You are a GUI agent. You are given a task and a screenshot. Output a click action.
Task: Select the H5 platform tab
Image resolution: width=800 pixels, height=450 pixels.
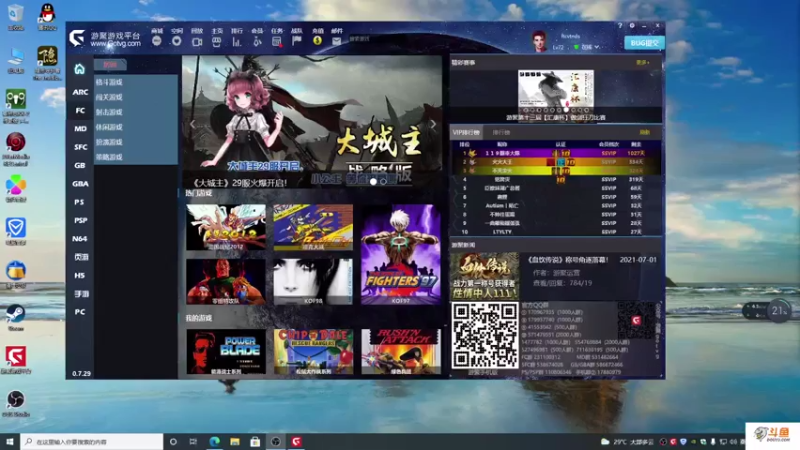[x=80, y=276]
